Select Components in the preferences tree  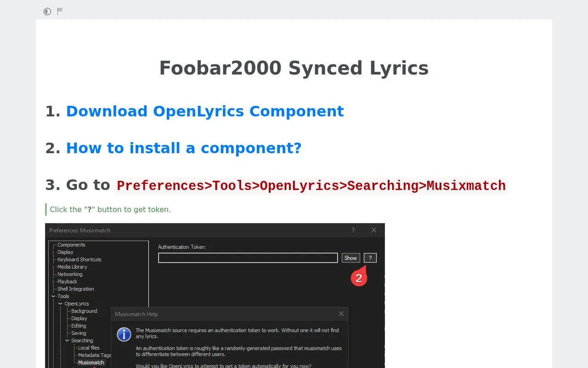[71, 245]
